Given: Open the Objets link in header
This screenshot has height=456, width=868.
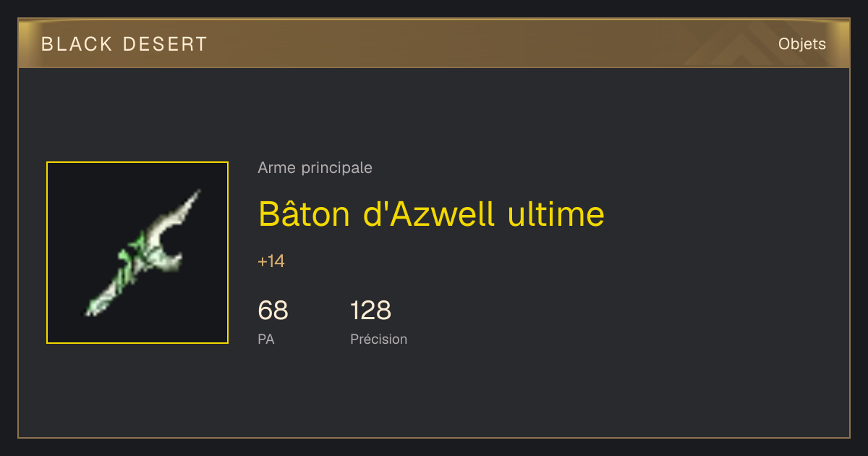Looking at the screenshot, I should [x=801, y=44].
